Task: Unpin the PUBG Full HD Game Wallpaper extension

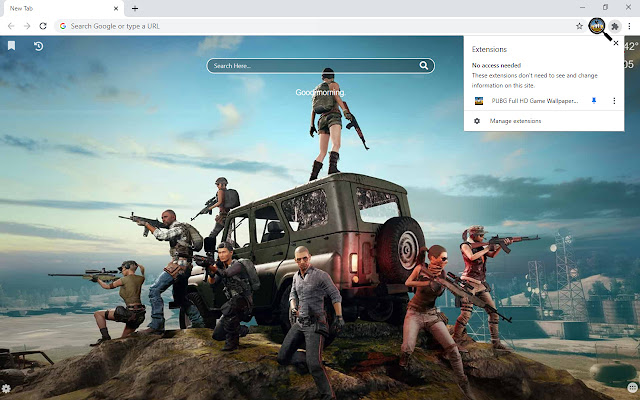Action: 594,100
